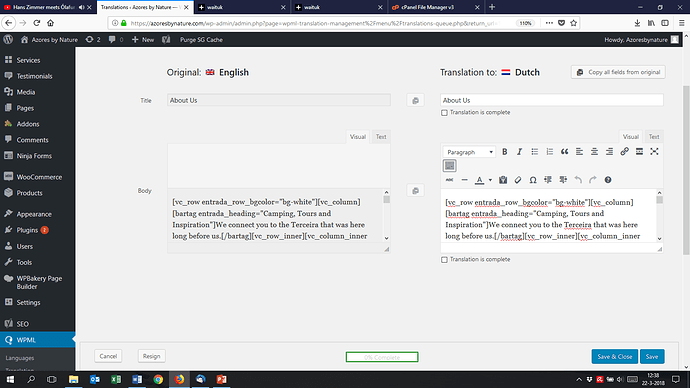
Task: Copy Title field from original
Action: pyautogui.click(x=415, y=101)
